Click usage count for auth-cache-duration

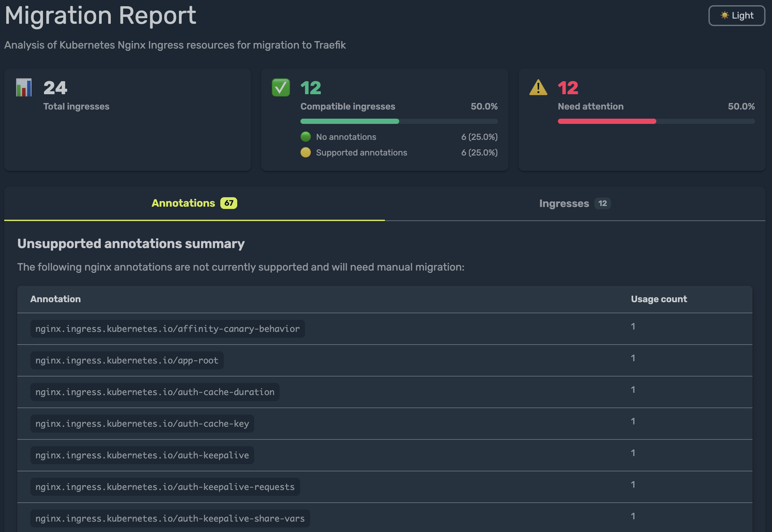point(633,390)
